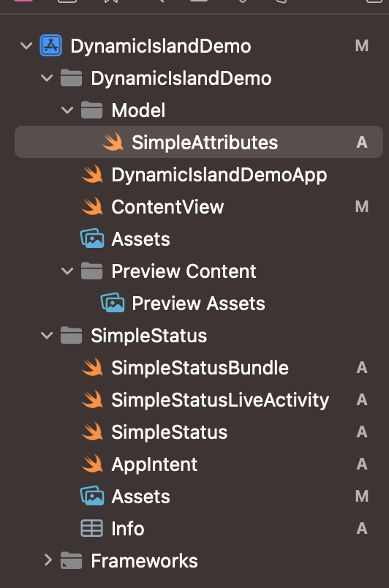Viewport: 389px width, 588px height.
Task: Click the M status badge beside ContentView
Action: click(x=362, y=207)
